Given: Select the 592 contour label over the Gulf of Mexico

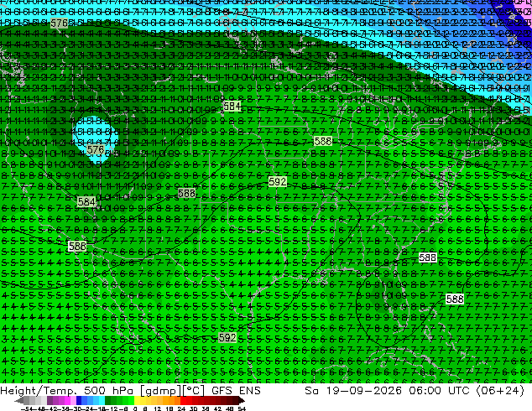Looking at the screenshot, I should (227, 337).
